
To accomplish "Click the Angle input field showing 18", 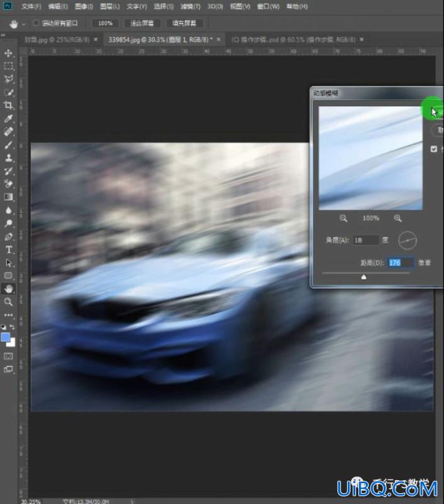I will click(366, 240).
